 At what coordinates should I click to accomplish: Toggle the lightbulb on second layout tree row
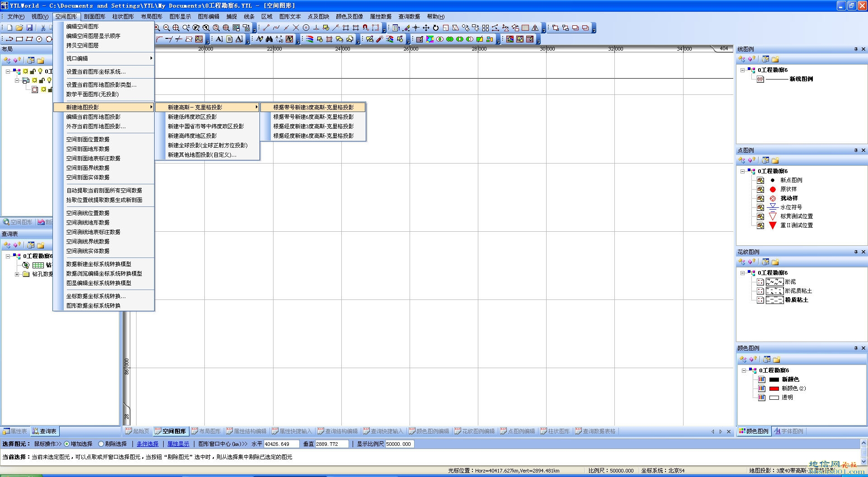coord(49,80)
